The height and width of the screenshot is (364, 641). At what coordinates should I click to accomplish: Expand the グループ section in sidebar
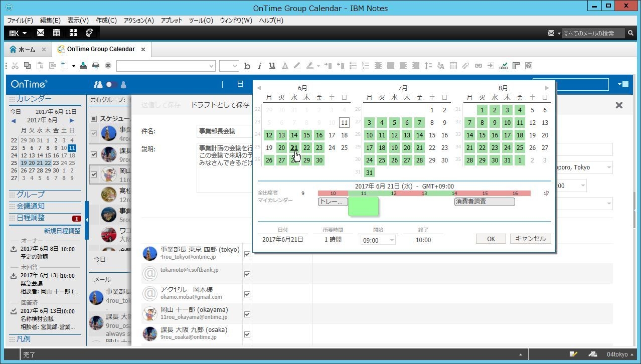[30, 195]
